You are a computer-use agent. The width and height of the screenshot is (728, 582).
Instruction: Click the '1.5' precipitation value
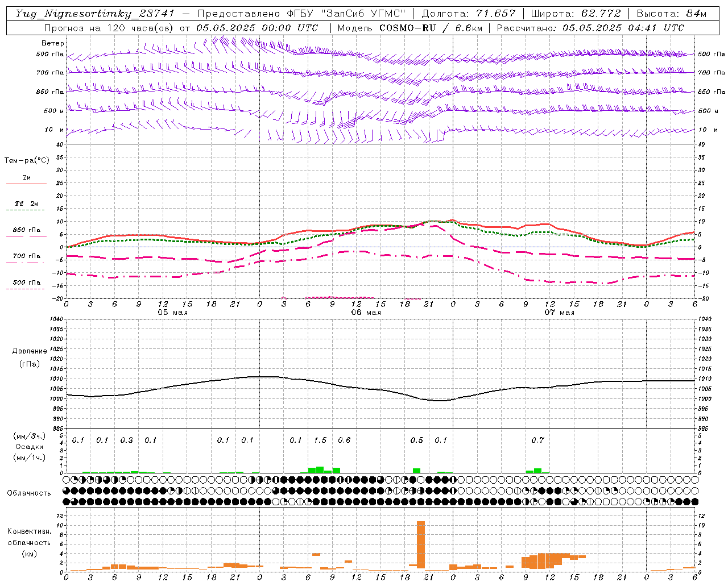pos(320,440)
